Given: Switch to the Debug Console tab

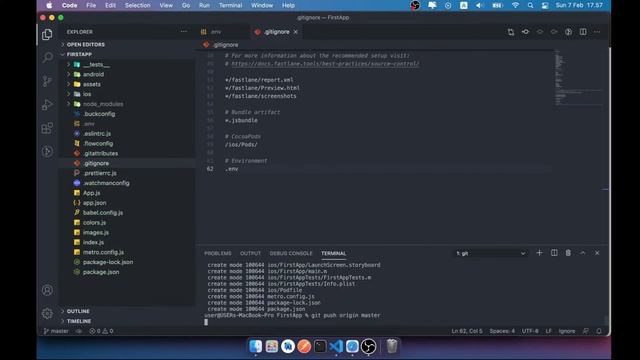Looking at the screenshot, I should [x=291, y=253].
